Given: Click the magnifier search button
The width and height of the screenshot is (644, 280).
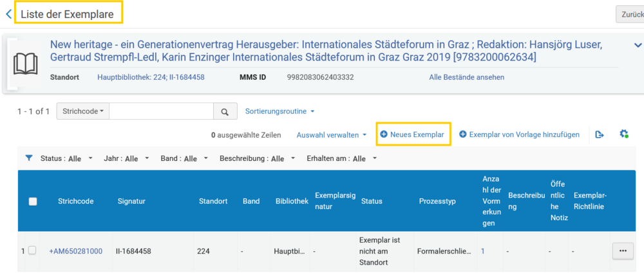Looking at the screenshot, I should [225, 111].
